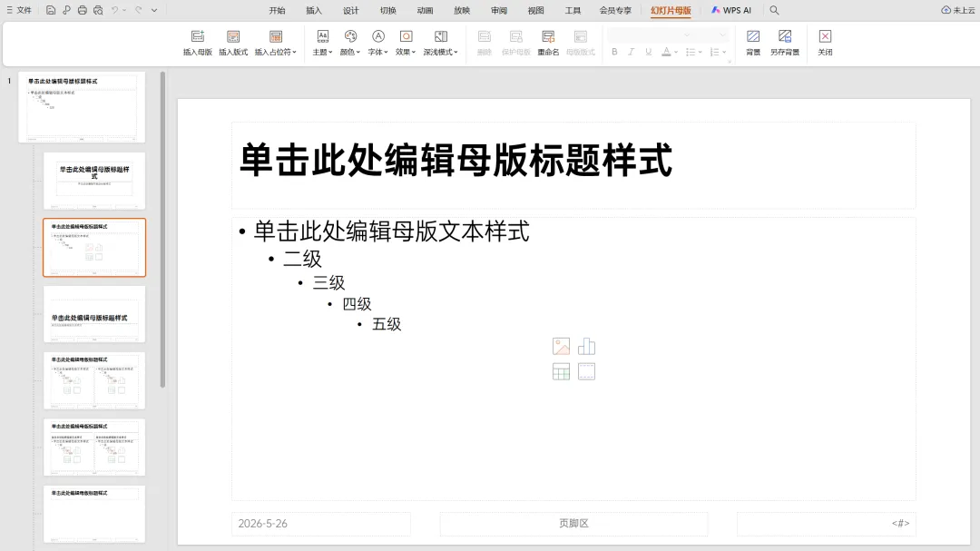Viewport: 980px width, 551px height.
Task: Click the insert table placeholder icon
Action: pos(562,371)
